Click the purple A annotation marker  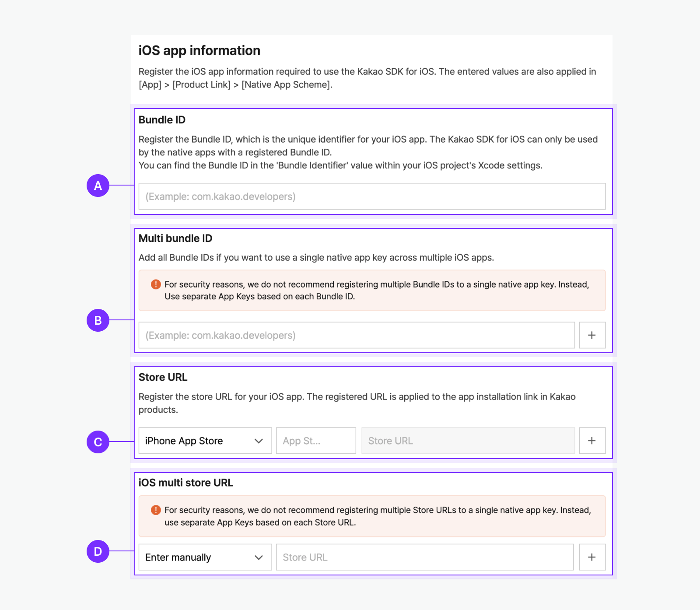(x=98, y=186)
